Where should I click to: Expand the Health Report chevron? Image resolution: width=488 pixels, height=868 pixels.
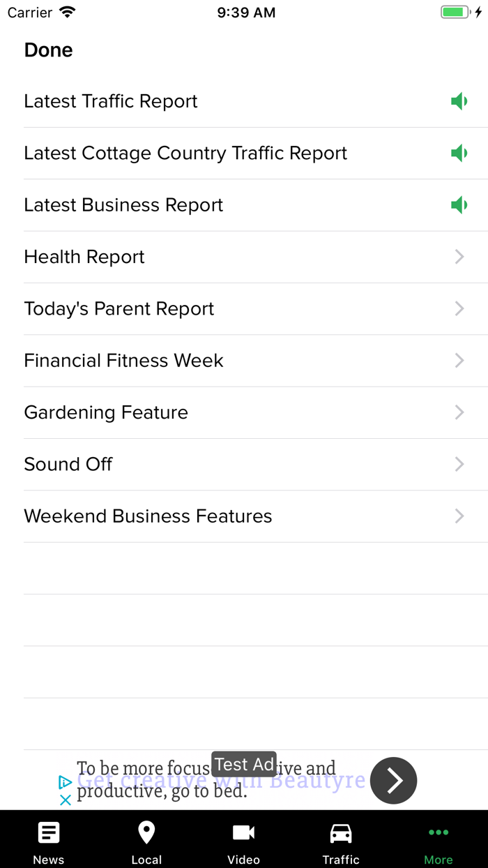click(x=459, y=257)
